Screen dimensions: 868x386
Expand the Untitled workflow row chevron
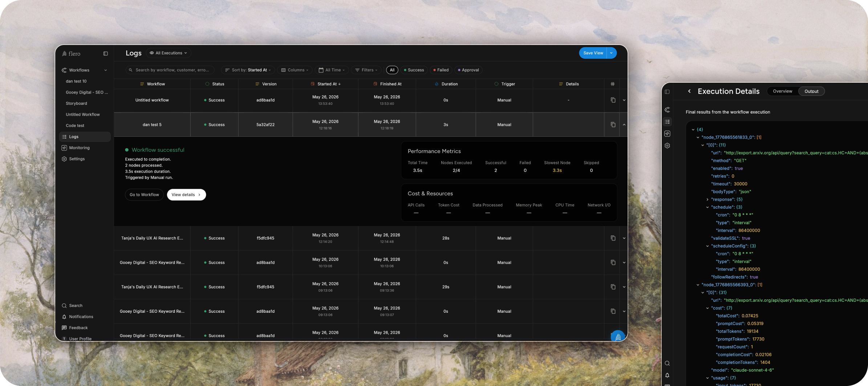point(624,100)
